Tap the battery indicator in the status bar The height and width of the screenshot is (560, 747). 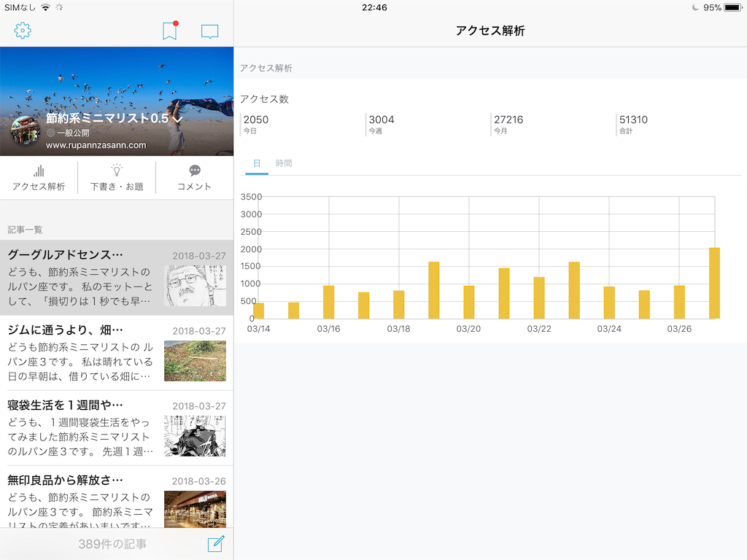pos(732,7)
